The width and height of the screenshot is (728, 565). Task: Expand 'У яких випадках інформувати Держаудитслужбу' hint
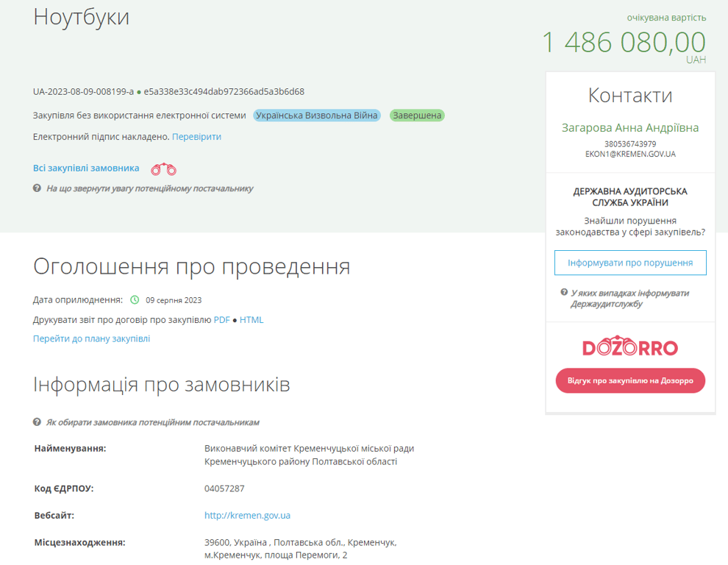[629, 298]
